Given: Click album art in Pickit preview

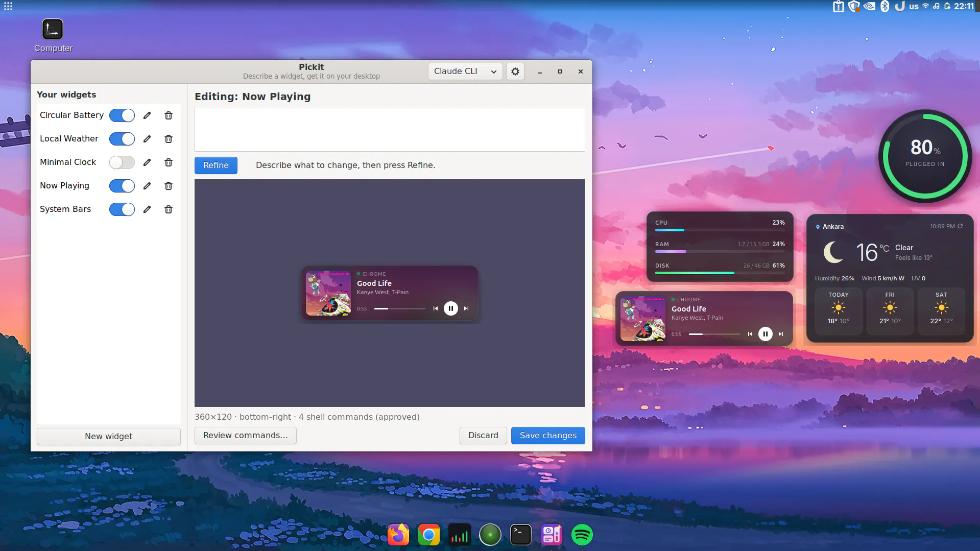Looking at the screenshot, I should click(x=328, y=293).
